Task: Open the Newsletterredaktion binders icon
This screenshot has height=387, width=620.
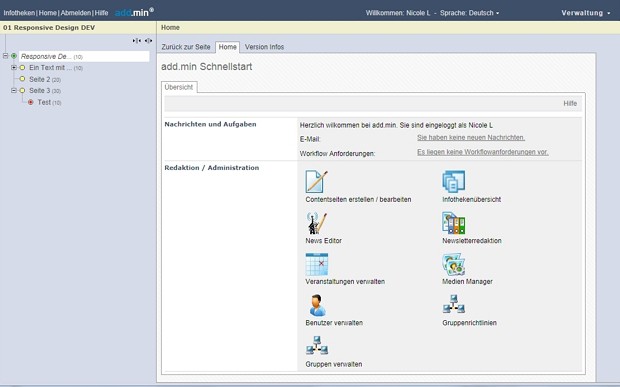Action: 454,223
